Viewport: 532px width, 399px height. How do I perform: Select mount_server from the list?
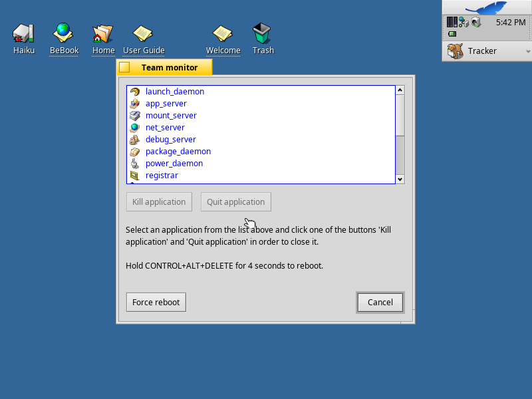171,115
